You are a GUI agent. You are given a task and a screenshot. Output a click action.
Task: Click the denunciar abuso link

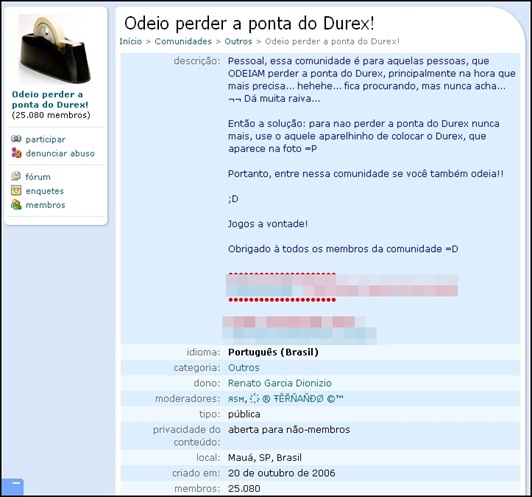pyautogui.click(x=60, y=153)
